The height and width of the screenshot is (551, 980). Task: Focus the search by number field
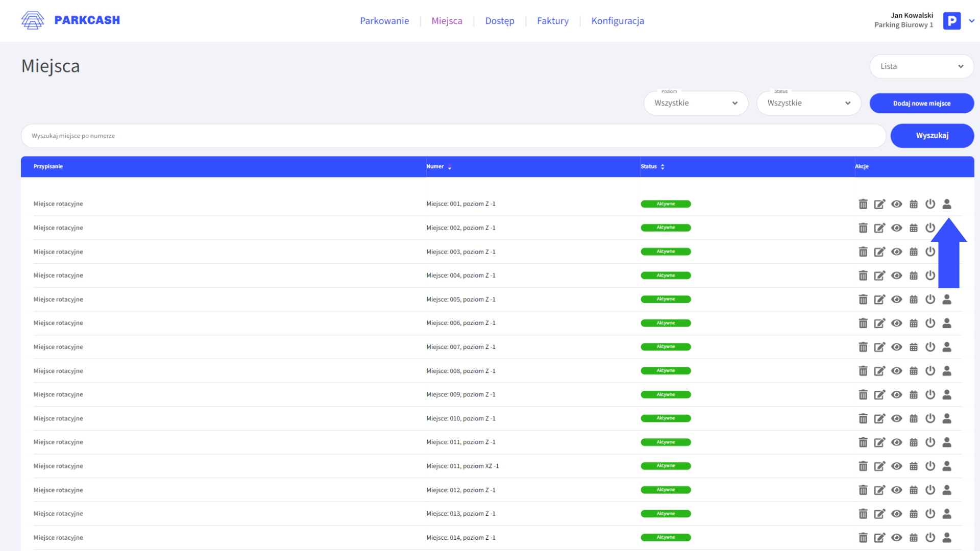[x=453, y=136]
